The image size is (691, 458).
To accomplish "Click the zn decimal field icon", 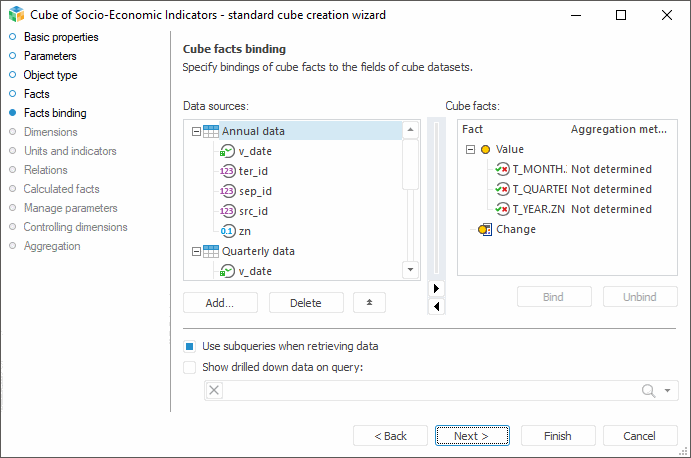I will 227,231.
